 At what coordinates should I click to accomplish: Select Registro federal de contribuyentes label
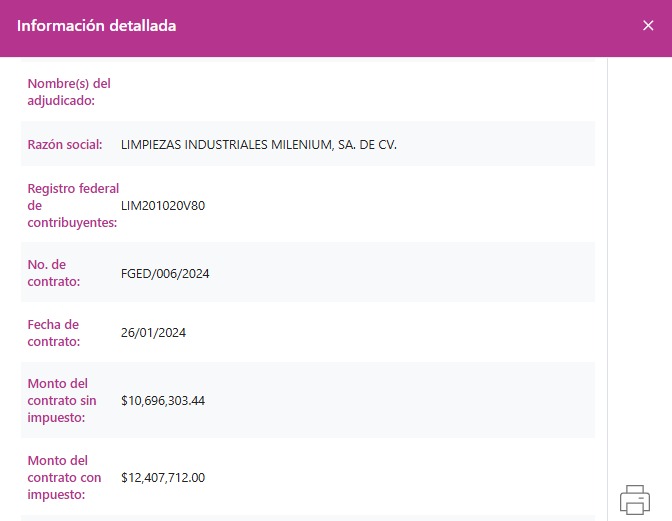pos(72,205)
